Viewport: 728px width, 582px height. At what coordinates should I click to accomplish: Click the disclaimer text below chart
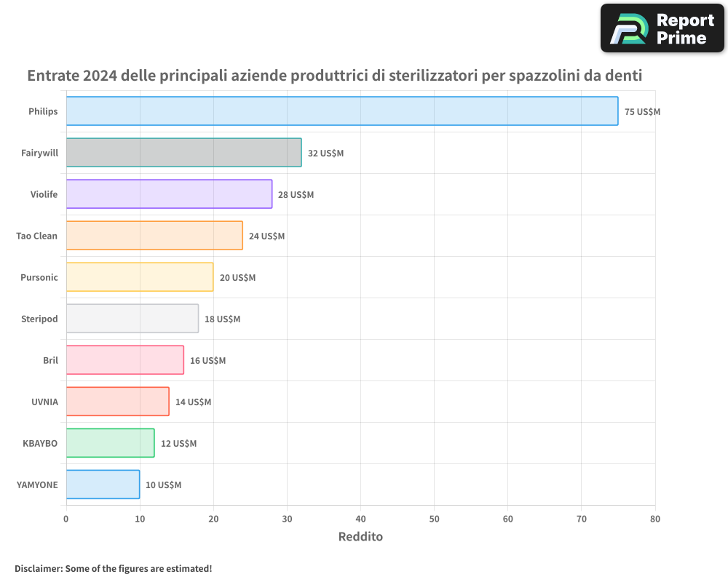(x=113, y=568)
